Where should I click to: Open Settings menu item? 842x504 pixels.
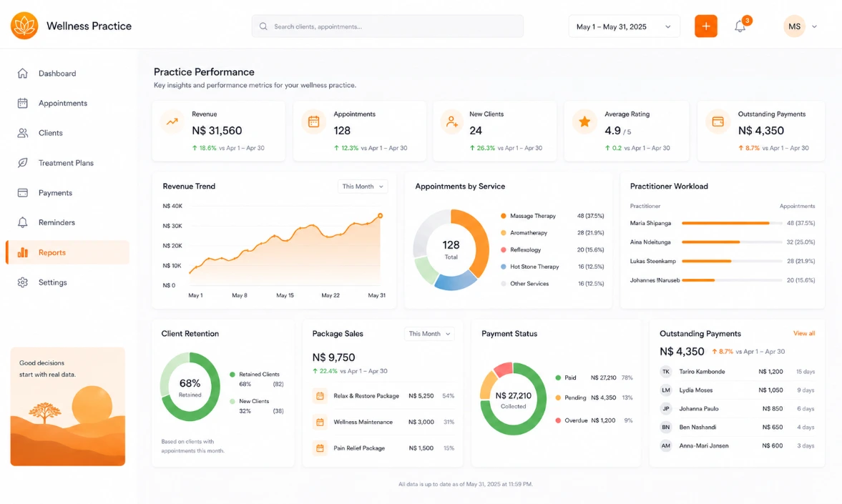(x=68, y=282)
